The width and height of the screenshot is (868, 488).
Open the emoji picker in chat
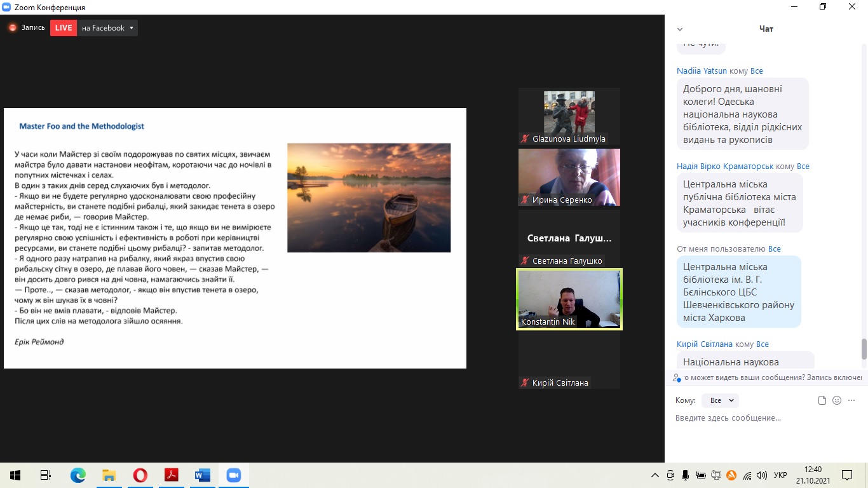coord(837,400)
